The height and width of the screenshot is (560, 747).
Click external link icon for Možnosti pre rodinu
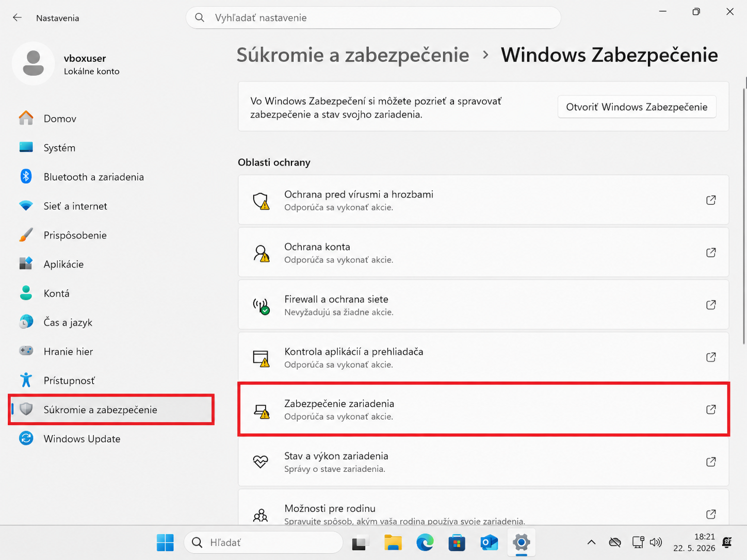point(711,514)
